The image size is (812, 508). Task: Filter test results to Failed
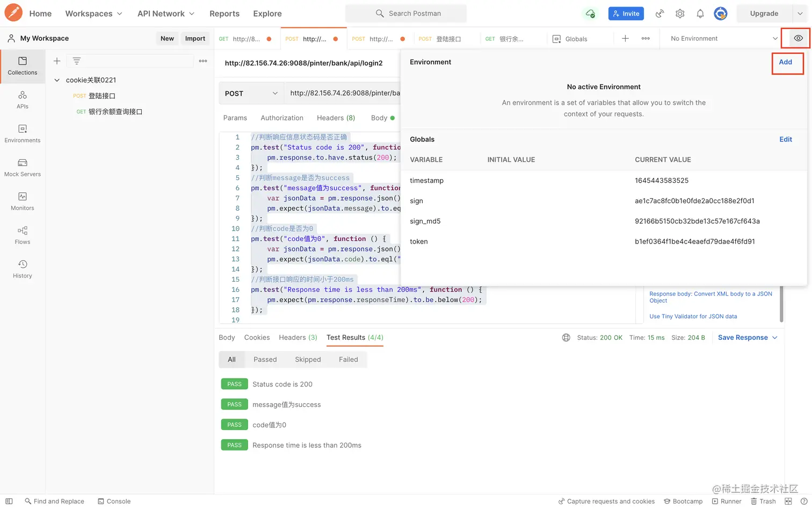click(348, 360)
